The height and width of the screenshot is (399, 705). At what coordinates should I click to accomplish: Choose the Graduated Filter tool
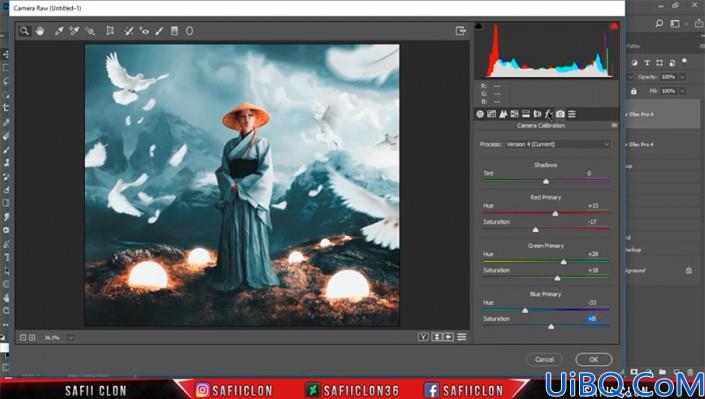click(174, 31)
